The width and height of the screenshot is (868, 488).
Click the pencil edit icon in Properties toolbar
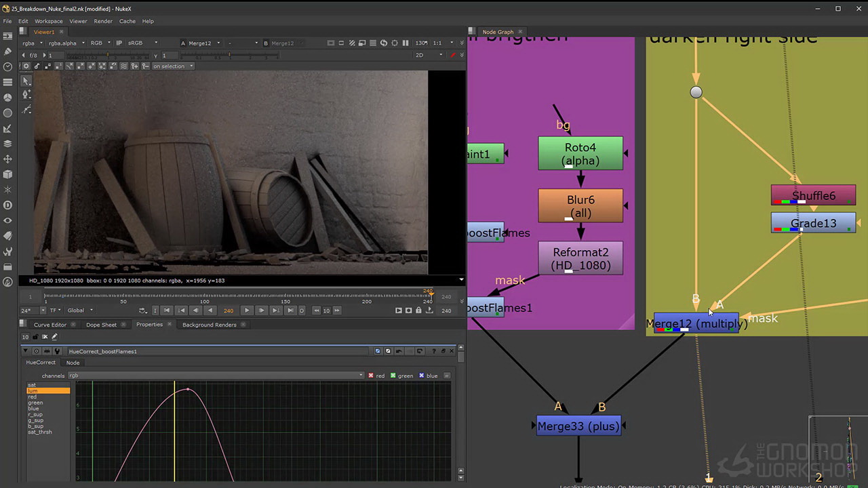[x=55, y=337]
